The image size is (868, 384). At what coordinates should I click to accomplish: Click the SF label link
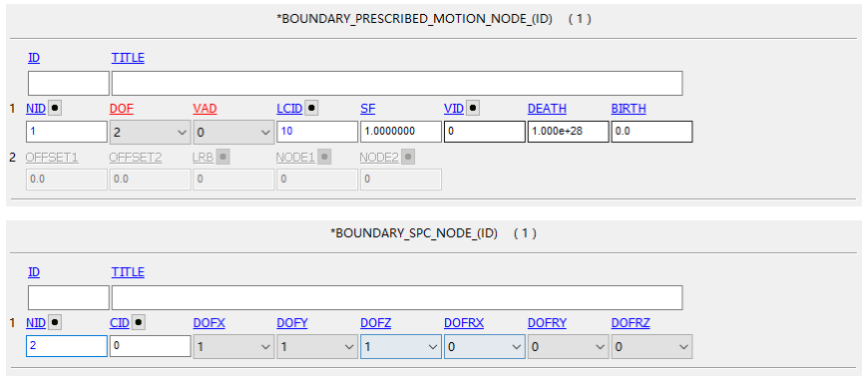(367, 109)
